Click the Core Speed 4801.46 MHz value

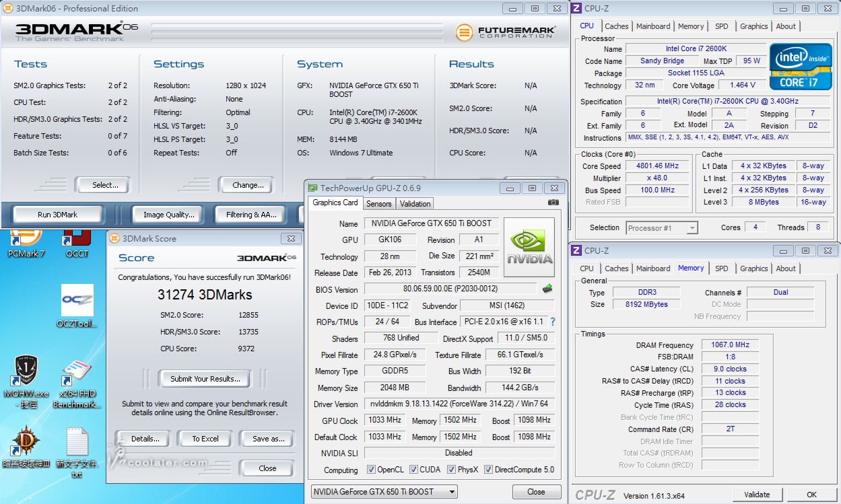(x=658, y=166)
